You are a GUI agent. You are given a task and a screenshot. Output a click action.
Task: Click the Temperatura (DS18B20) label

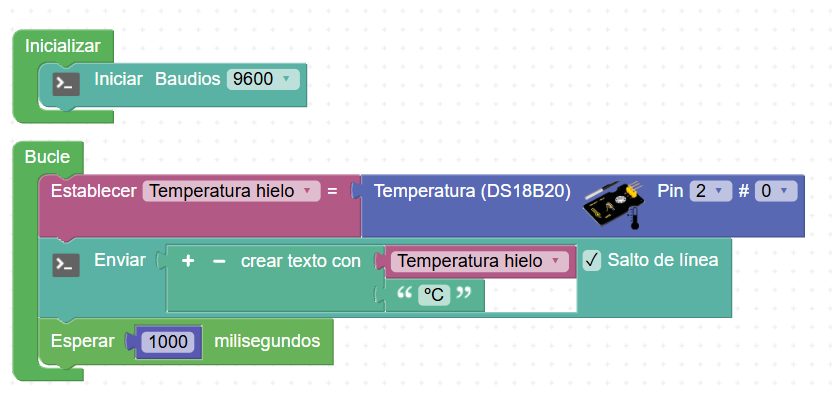pos(472,191)
